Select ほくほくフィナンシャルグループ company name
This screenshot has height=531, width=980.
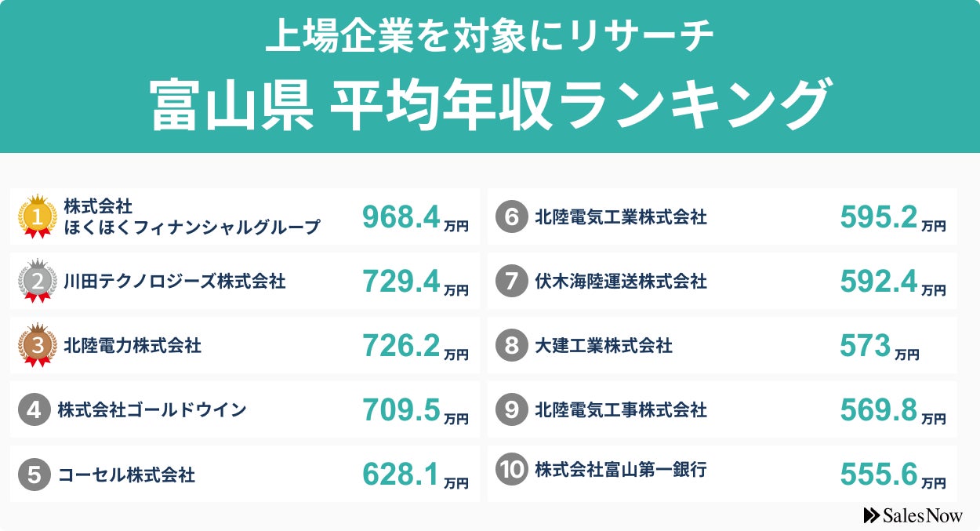click(192, 227)
